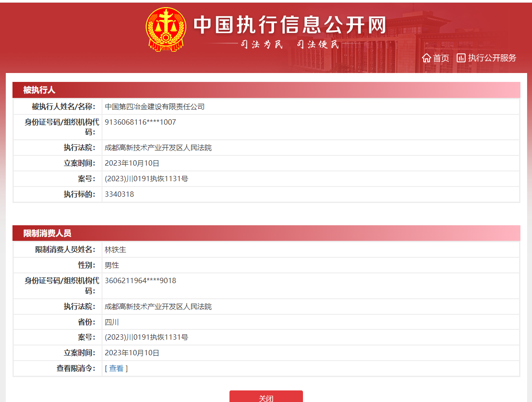Click company name 中国第四冶金建设有限责任公司

click(155, 107)
